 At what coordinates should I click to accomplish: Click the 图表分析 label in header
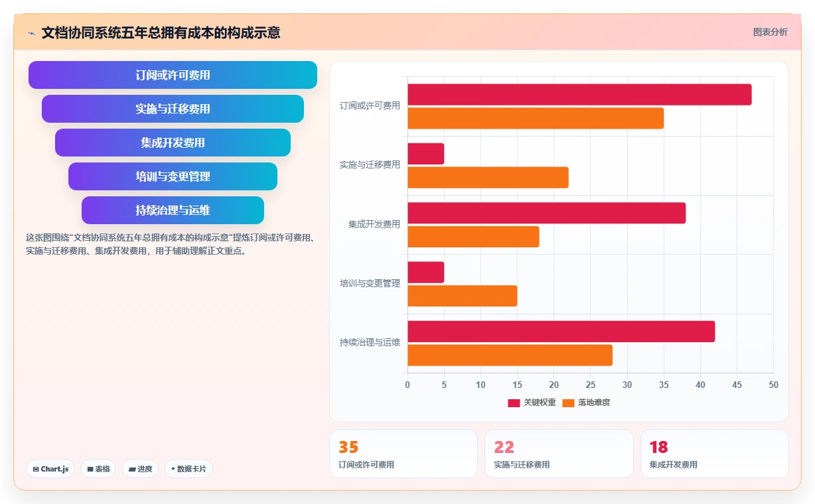770,32
